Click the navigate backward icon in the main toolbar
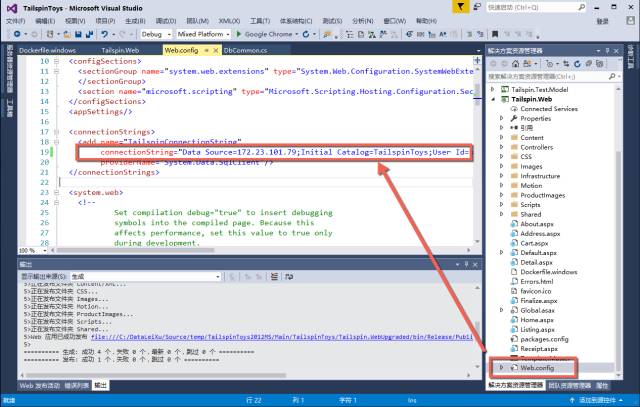The width and height of the screenshot is (640, 407). pos(17,34)
